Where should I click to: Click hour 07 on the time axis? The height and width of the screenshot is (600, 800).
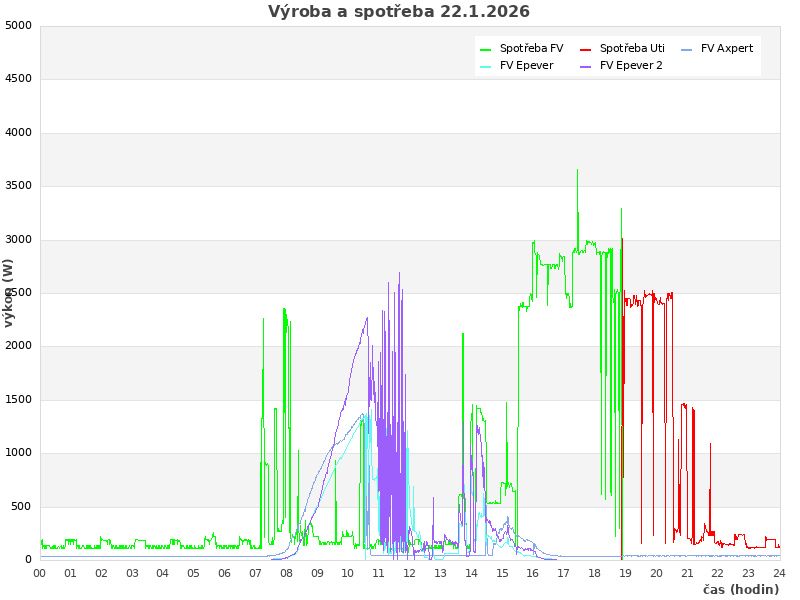[256, 573]
